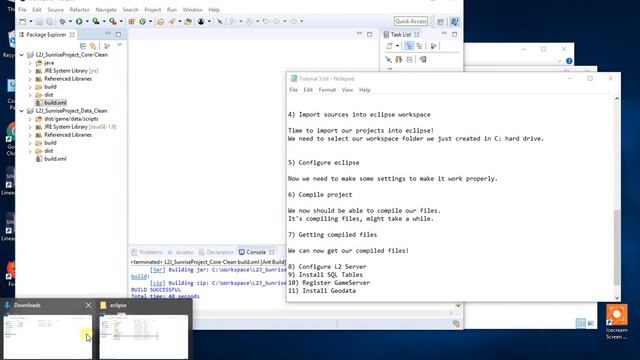Click the task user profile toolbar icon
The height and width of the screenshot is (360, 640).
click(201, 21)
